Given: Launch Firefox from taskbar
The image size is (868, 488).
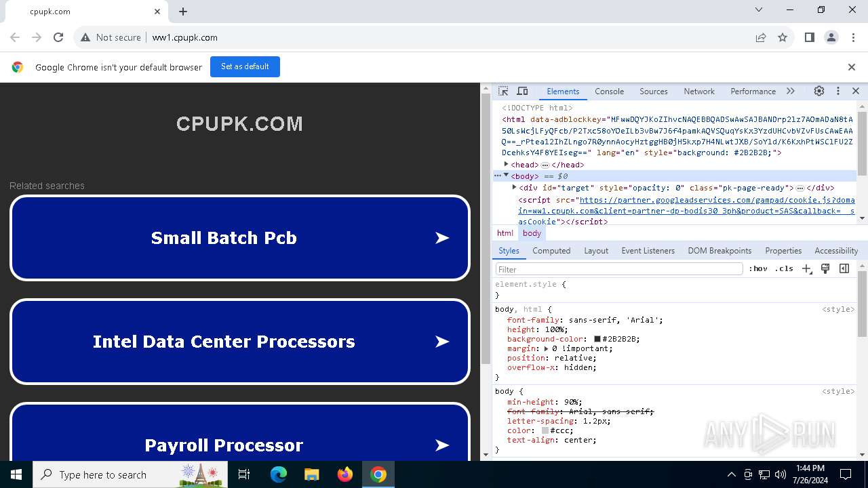Looking at the screenshot, I should pos(345,474).
